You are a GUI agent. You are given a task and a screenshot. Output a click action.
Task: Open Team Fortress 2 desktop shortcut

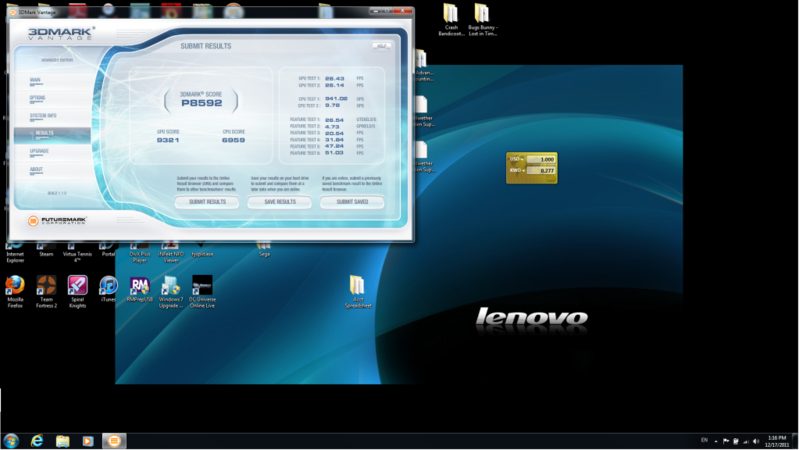(x=46, y=292)
